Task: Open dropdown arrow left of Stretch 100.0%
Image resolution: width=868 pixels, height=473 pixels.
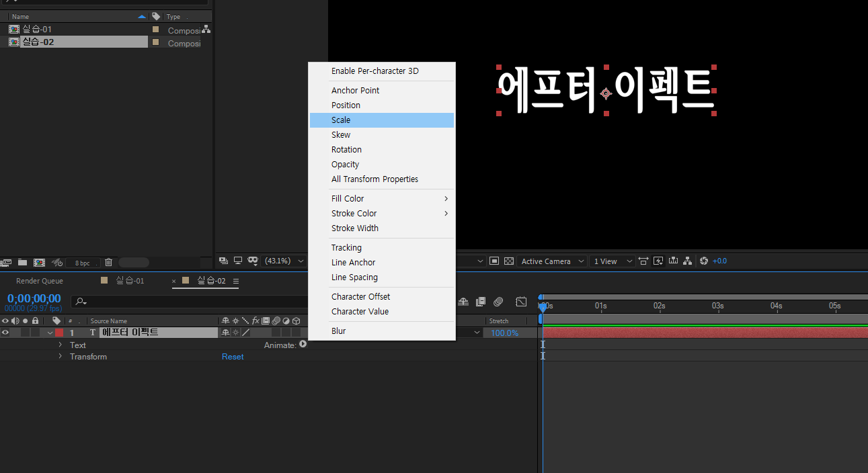Action: click(477, 333)
